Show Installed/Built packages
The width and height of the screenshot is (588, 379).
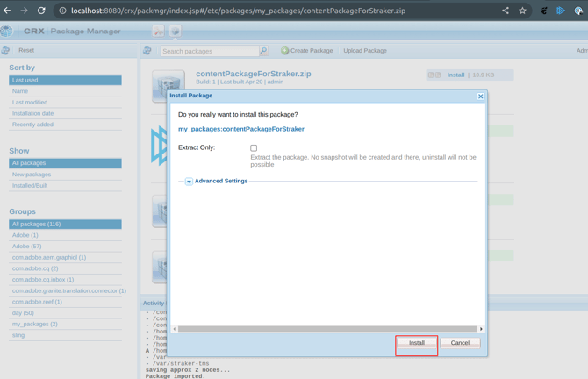[30, 186]
